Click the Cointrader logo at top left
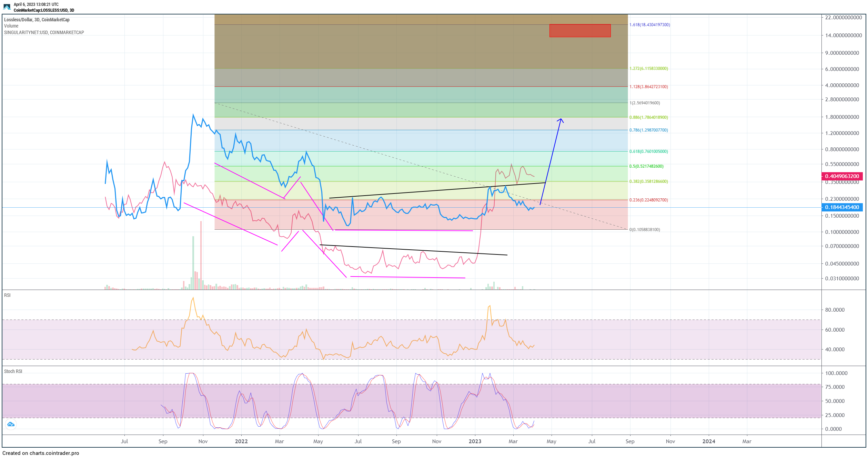Image resolution: width=868 pixels, height=458 pixels. (7, 7)
